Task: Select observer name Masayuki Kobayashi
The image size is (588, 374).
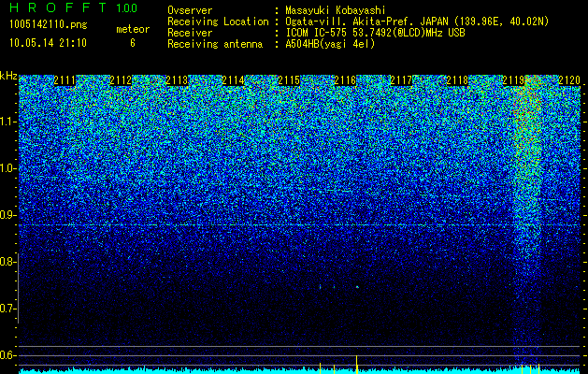Action: pos(335,10)
